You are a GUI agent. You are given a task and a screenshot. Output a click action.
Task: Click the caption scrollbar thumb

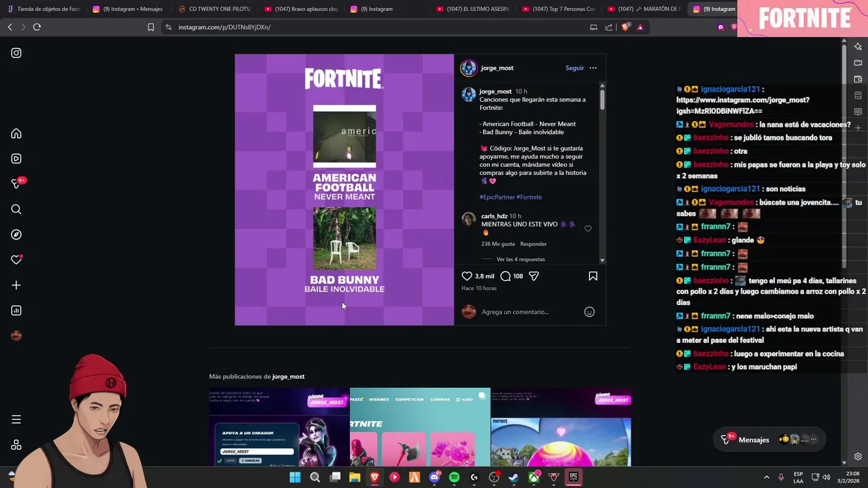601,100
